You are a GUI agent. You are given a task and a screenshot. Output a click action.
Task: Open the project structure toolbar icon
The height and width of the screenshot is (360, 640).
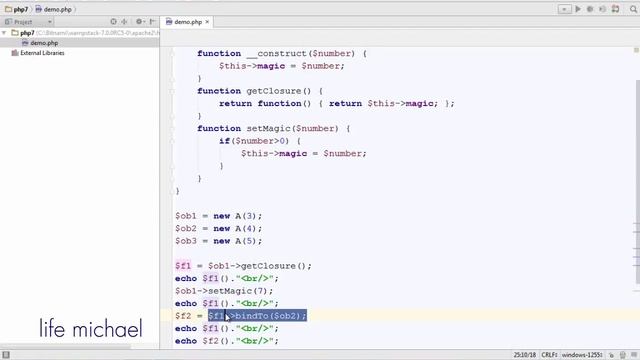click(616, 9)
